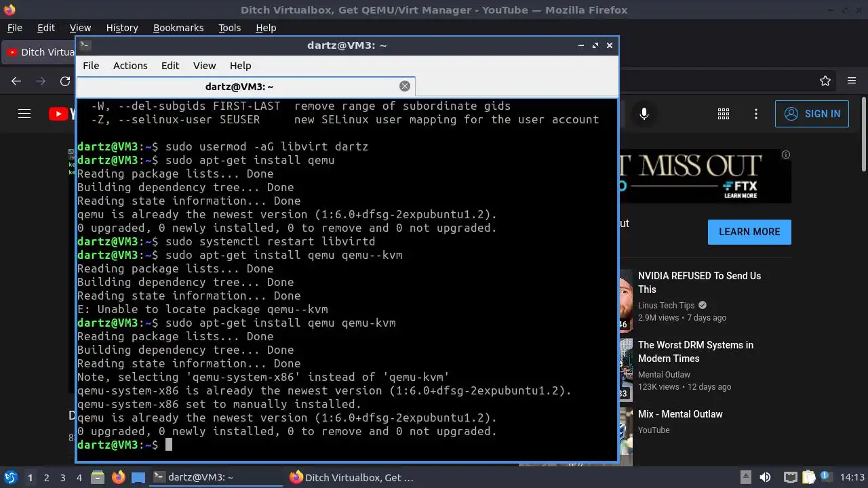Select the Ditch Virtualbox Firefox taskbar button

(x=352, y=477)
